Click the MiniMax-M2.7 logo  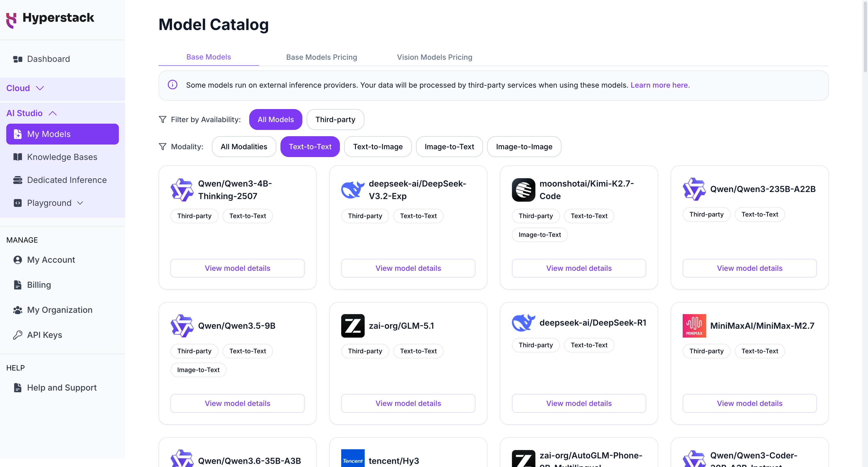point(694,326)
